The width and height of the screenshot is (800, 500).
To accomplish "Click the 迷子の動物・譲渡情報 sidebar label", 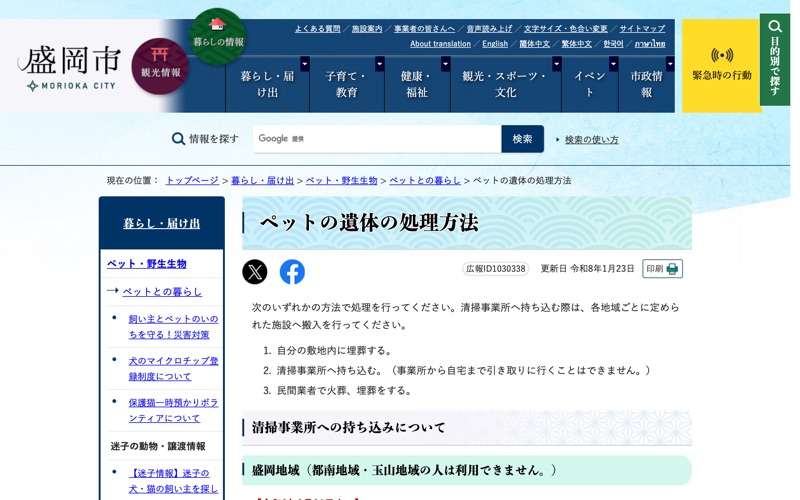I will 158,446.
